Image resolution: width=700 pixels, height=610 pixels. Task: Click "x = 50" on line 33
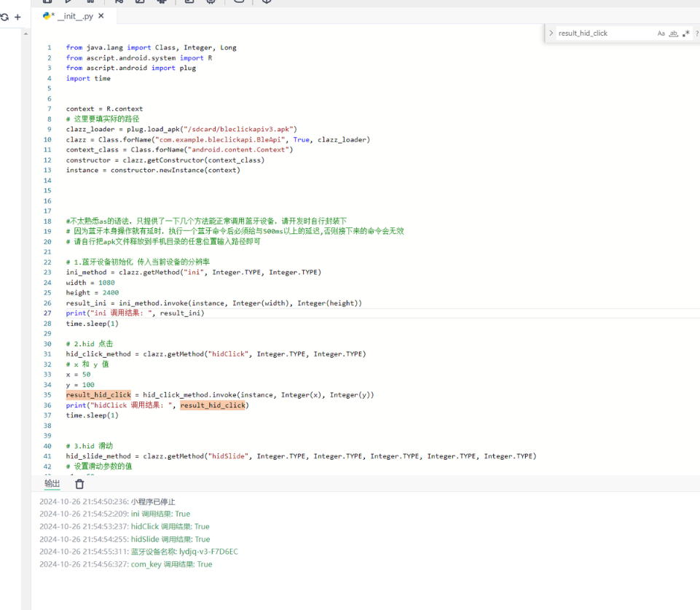(78, 374)
